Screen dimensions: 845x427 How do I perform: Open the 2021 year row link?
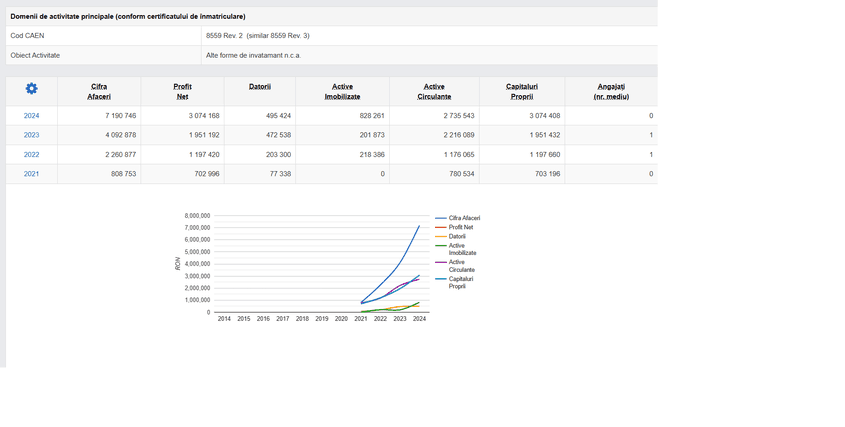[x=32, y=174]
